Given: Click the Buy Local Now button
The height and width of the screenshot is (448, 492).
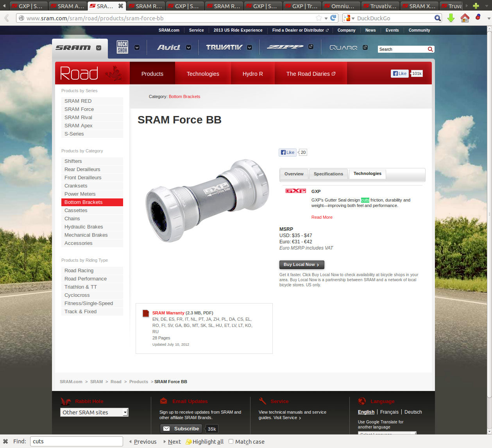Looking at the screenshot, I should [302, 264].
